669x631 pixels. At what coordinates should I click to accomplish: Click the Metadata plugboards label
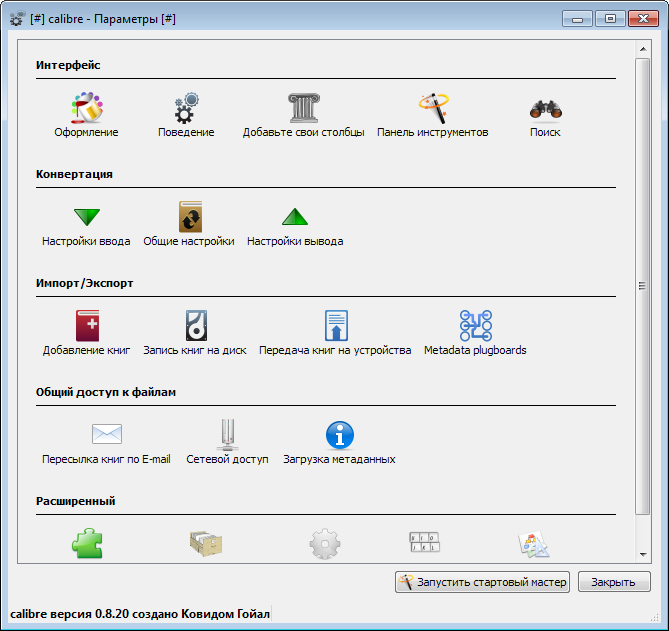click(475, 350)
